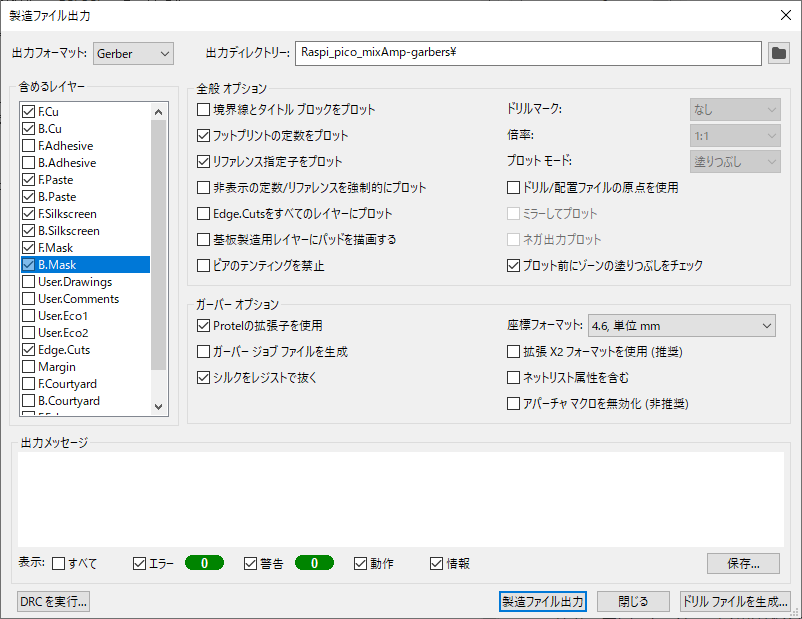The height and width of the screenshot is (619, 802).
Task: Uncheck フットプリントの定数をプロット
Action: coord(204,136)
